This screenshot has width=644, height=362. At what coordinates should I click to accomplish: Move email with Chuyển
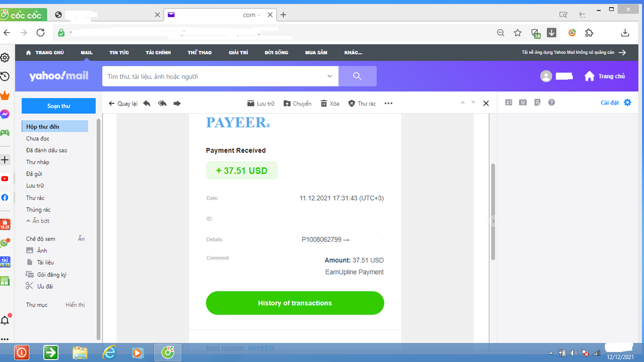tap(297, 104)
